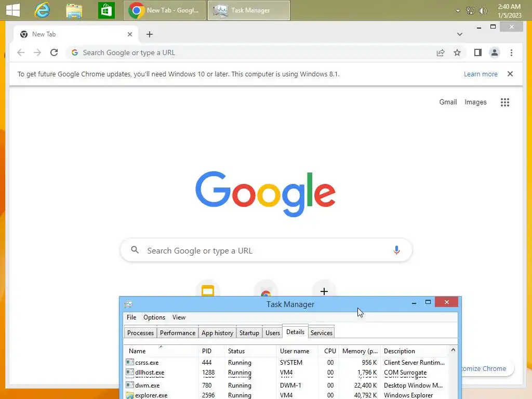The height and width of the screenshot is (399, 532).
Task: Open the Google apps grid
Action: tap(505, 102)
